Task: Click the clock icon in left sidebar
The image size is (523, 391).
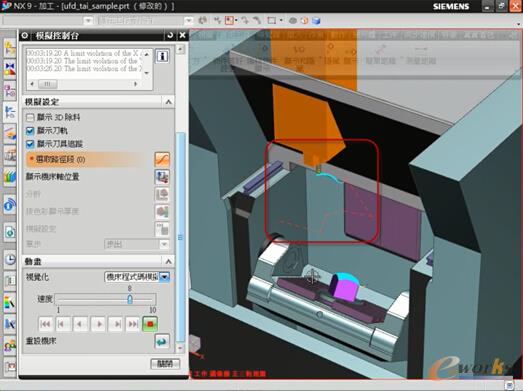Action: (x=10, y=259)
